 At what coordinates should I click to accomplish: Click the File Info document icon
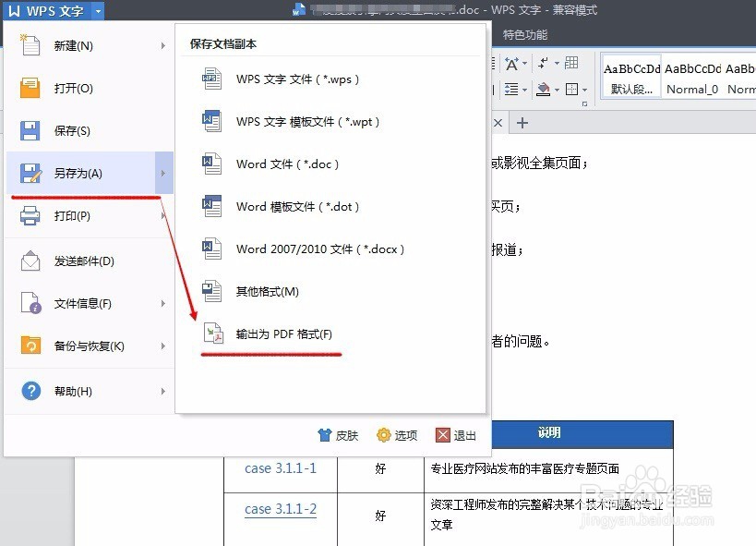pyautogui.click(x=30, y=303)
